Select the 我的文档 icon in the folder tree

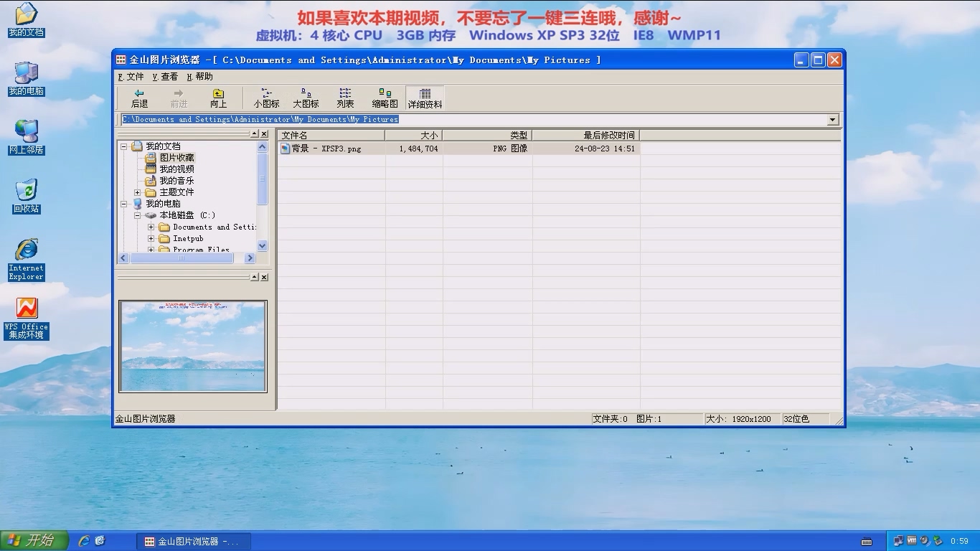click(x=137, y=146)
